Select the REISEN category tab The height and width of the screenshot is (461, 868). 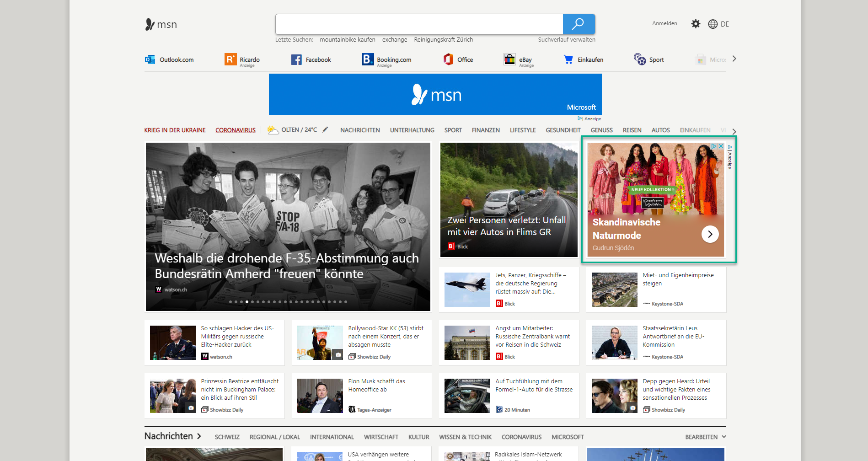tap(632, 130)
